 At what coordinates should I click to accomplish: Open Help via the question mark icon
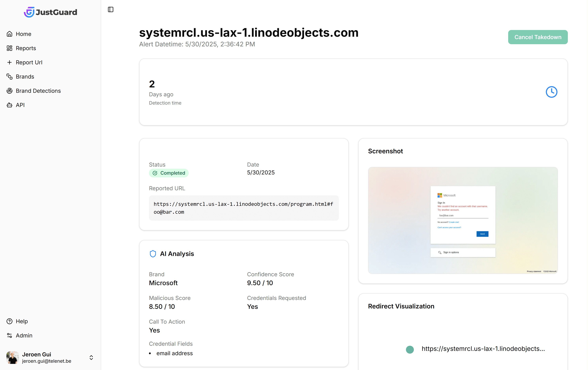[9, 321]
